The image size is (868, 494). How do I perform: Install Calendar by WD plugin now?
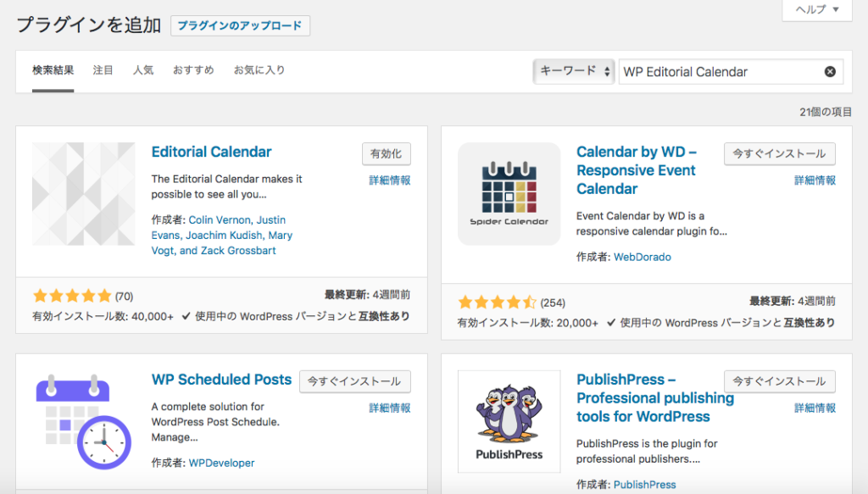click(780, 153)
